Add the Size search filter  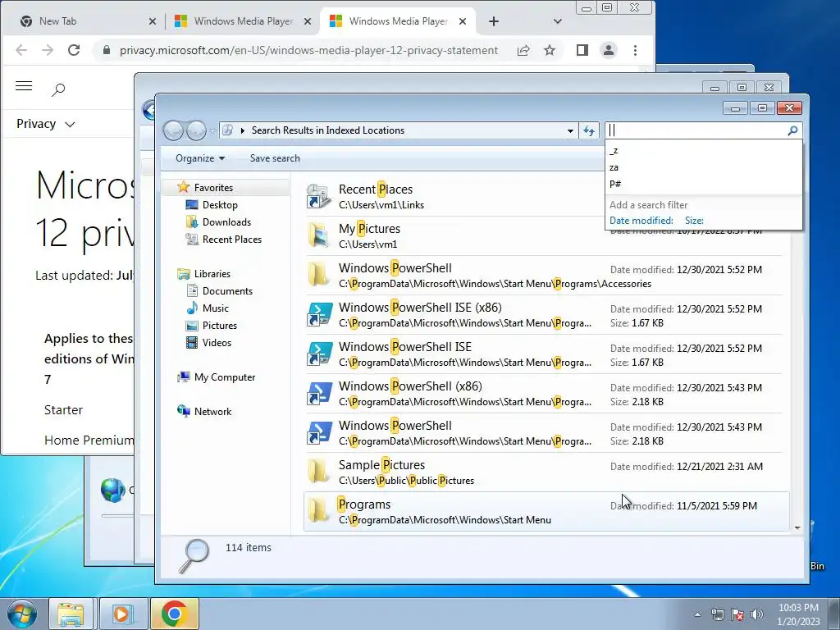point(694,220)
